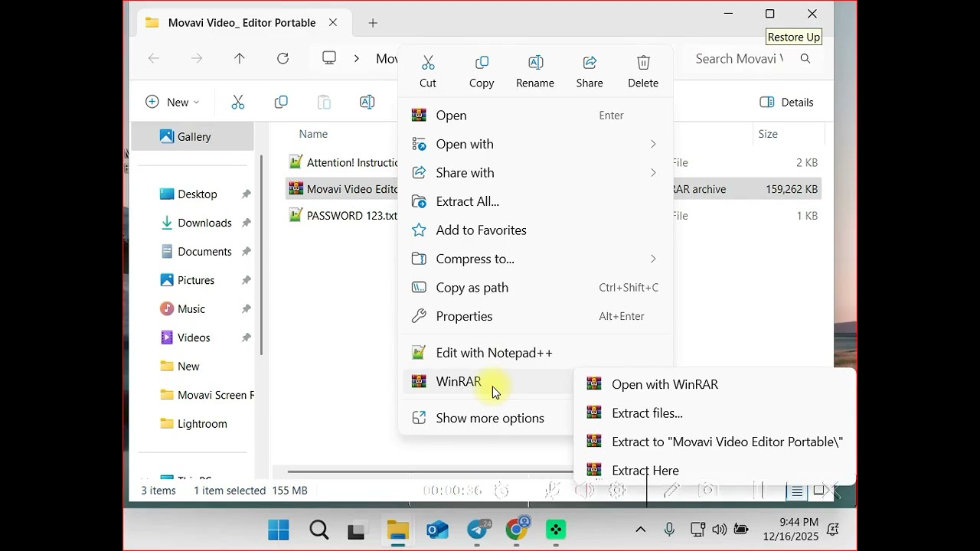Click the Paste clipboard icon in the Explorer toolbar
Image resolution: width=980 pixels, height=551 pixels.
point(324,102)
